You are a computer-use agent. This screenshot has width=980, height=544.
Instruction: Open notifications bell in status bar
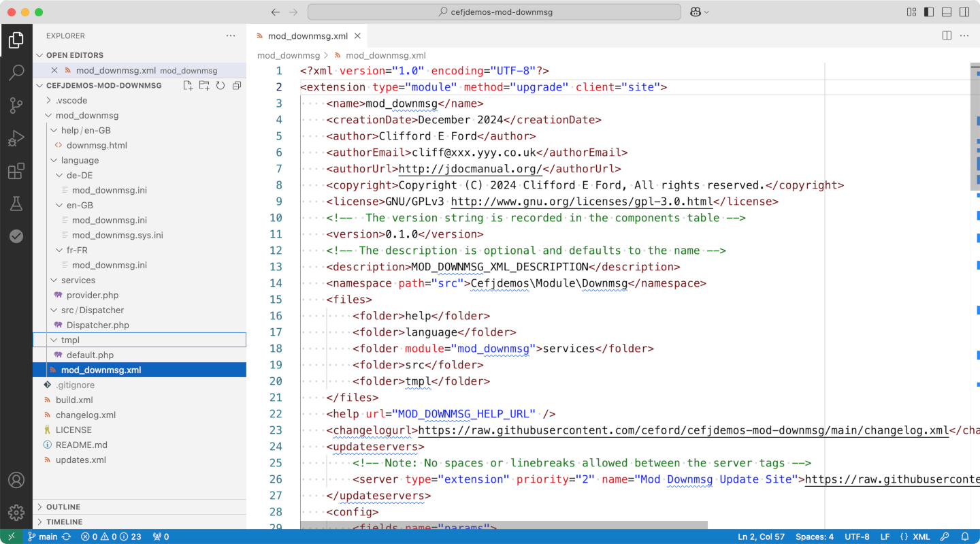point(965,537)
